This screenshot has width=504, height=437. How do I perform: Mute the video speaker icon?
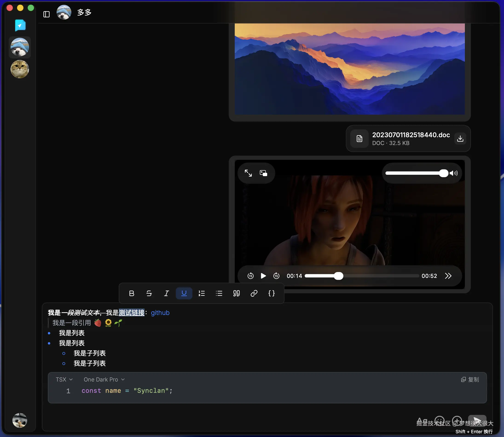454,173
